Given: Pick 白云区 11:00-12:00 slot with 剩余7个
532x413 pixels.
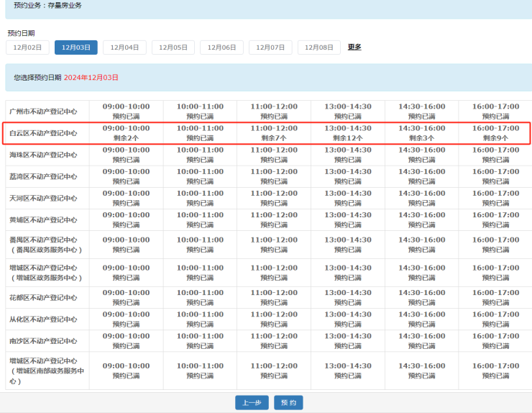Looking at the screenshot, I should pyautogui.click(x=274, y=133).
